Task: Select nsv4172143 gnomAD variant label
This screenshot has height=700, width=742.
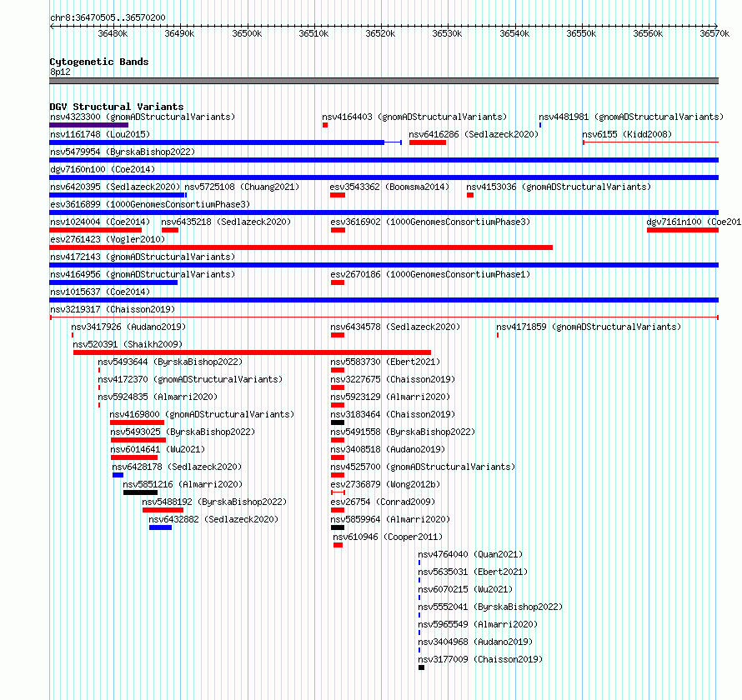Action: pos(143,257)
